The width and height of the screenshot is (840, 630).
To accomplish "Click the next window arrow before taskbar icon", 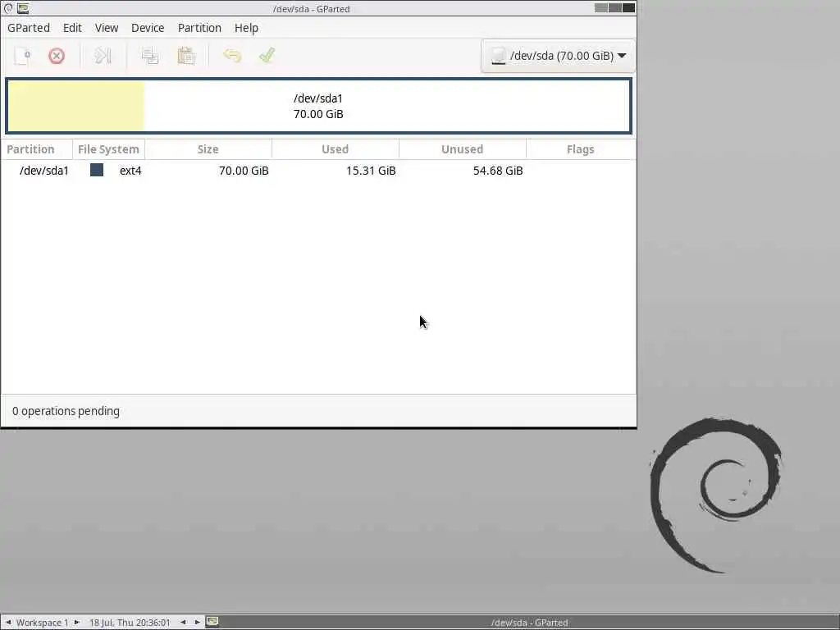I will (x=197, y=622).
